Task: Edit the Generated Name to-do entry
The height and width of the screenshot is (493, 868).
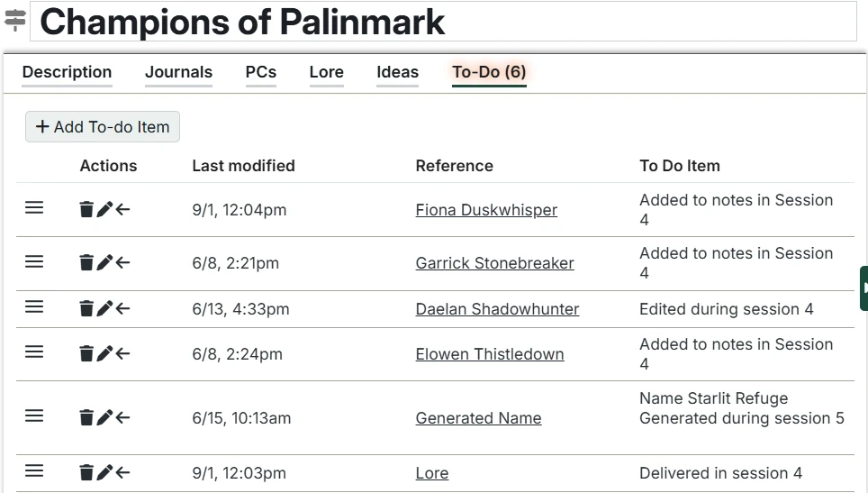Action: 104,417
